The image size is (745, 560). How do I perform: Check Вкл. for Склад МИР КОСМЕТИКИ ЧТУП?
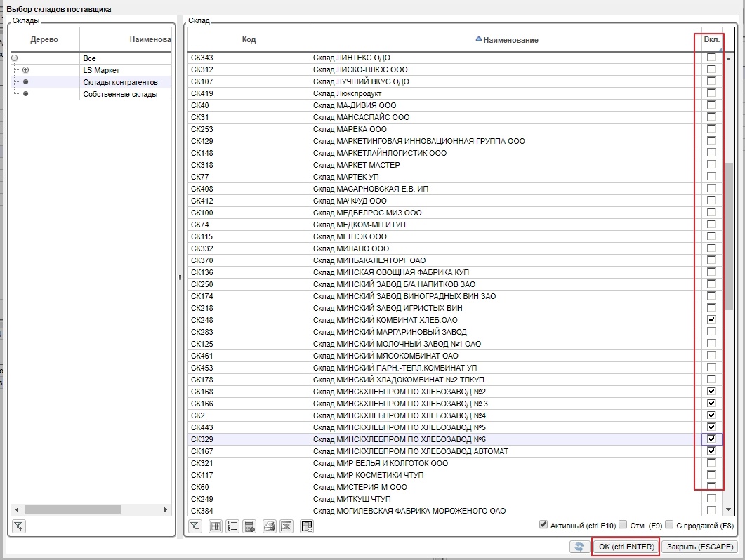click(x=711, y=474)
